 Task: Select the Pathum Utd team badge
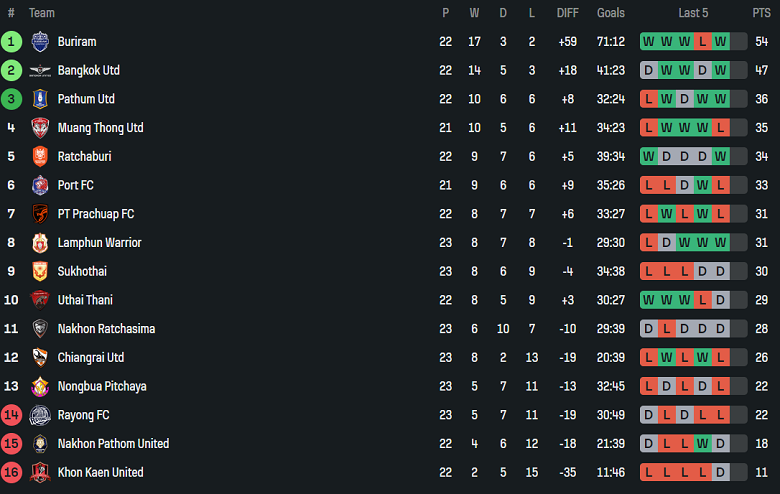coord(40,99)
